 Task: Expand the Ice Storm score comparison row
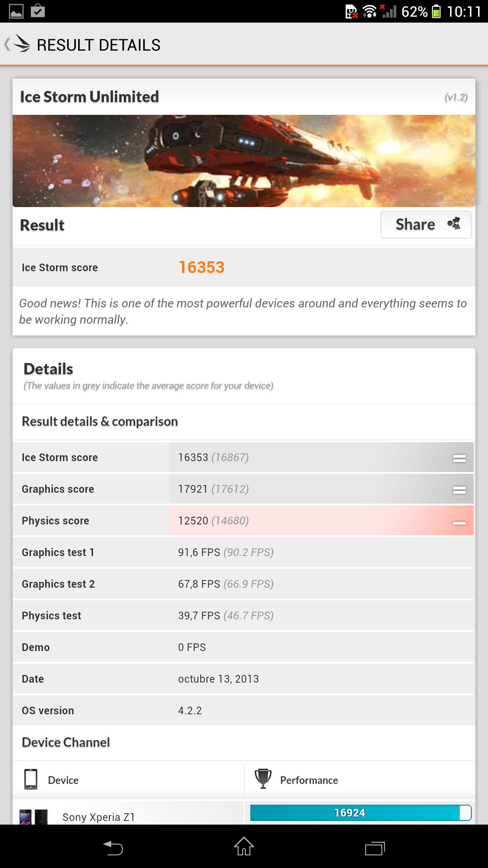pos(459,458)
